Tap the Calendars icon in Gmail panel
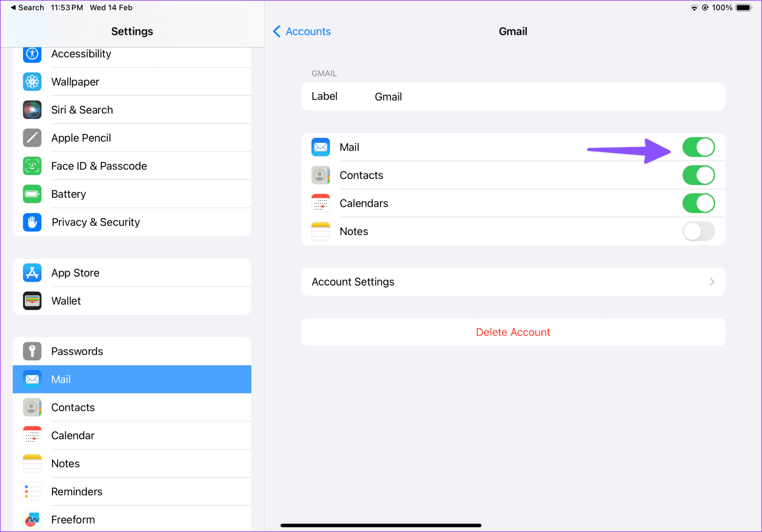 click(320, 203)
